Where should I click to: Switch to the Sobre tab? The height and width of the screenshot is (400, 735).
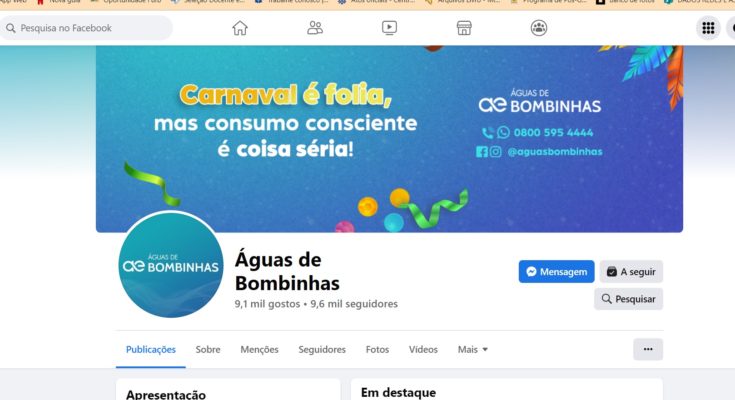coord(208,349)
